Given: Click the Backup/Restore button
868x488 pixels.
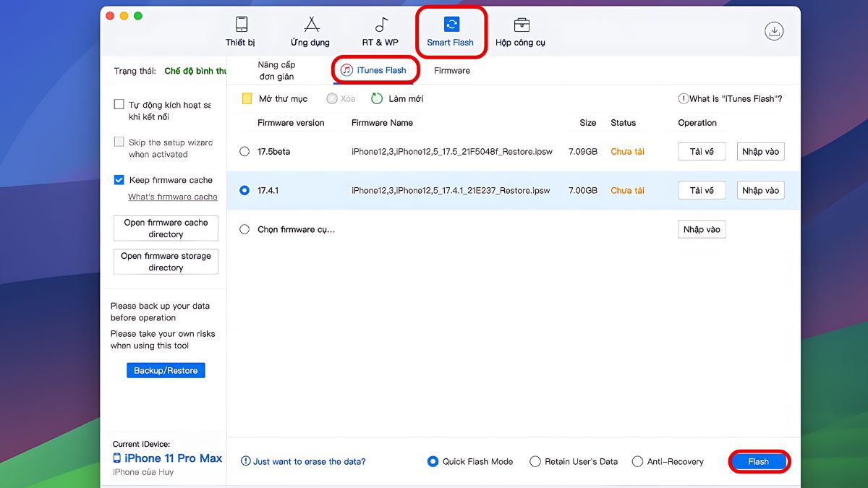Looking at the screenshot, I should coord(166,370).
